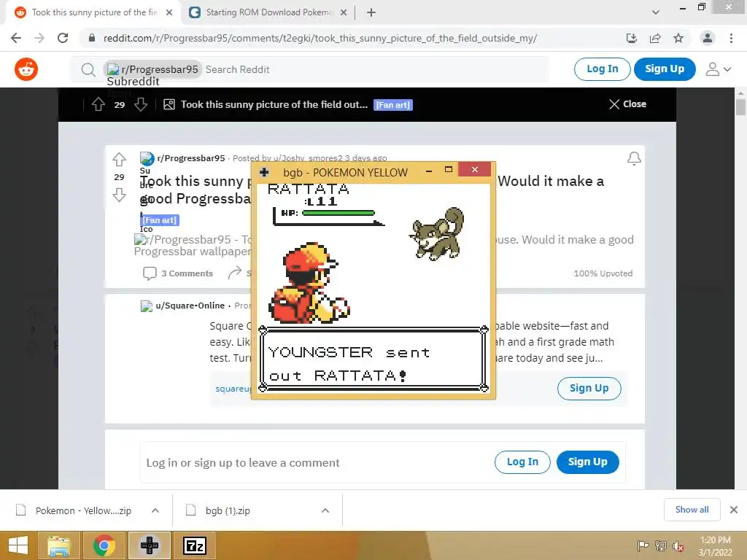
Task: Close the Starting ROM Download tab
Action: point(344,12)
